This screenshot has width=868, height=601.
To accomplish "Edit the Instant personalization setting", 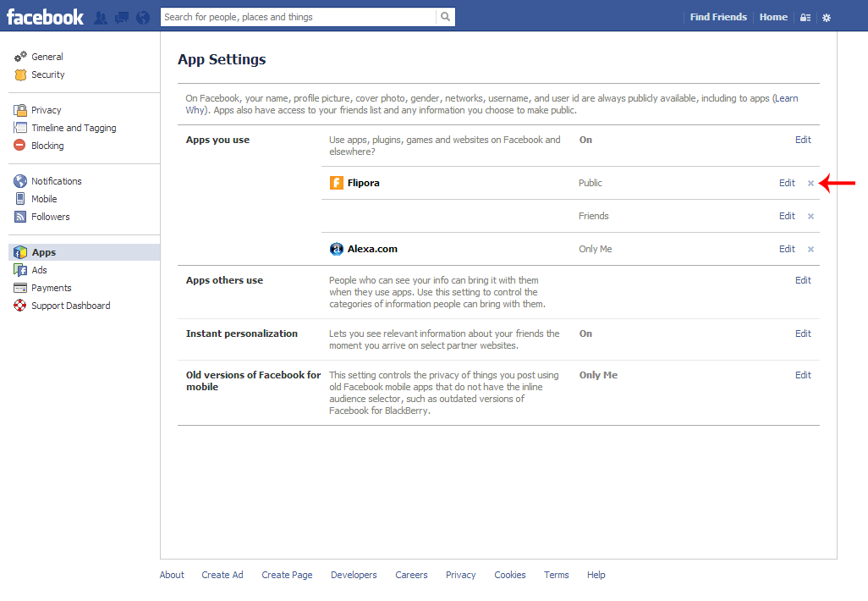I will (x=803, y=334).
